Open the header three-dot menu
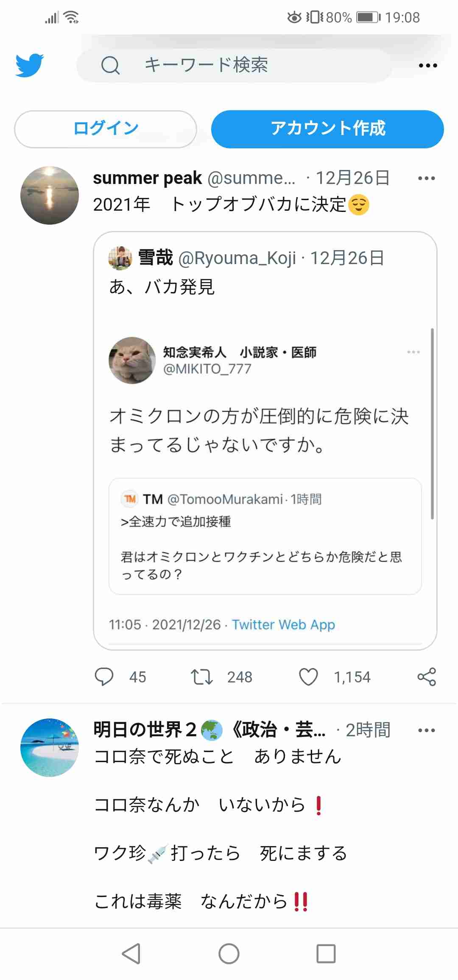 427,65
